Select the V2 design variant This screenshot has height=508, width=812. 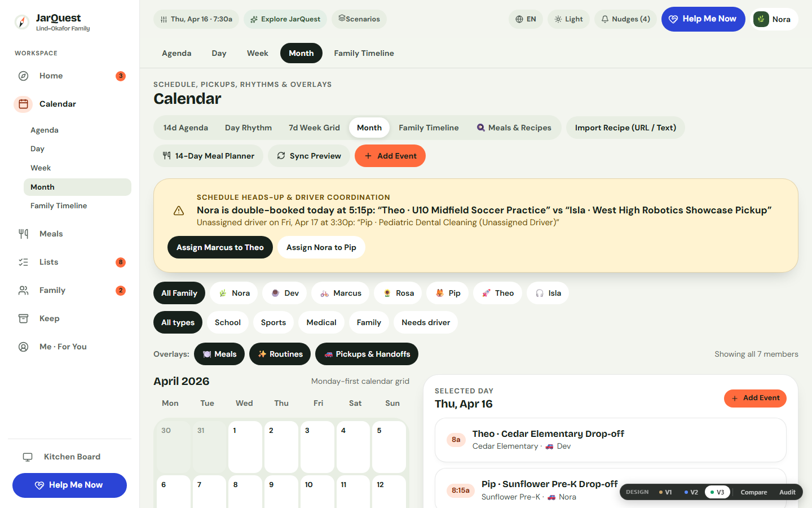pos(691,492)
